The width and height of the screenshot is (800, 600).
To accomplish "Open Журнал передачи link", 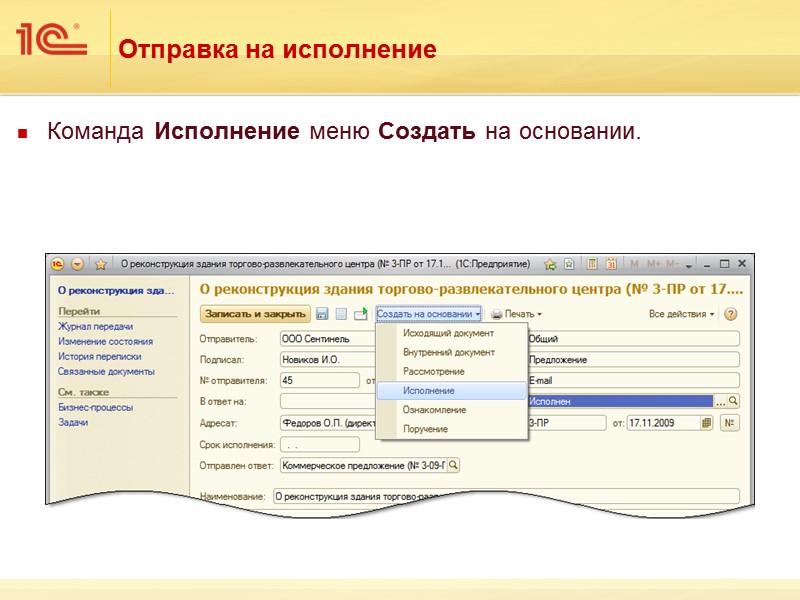I will pos(95,327).
